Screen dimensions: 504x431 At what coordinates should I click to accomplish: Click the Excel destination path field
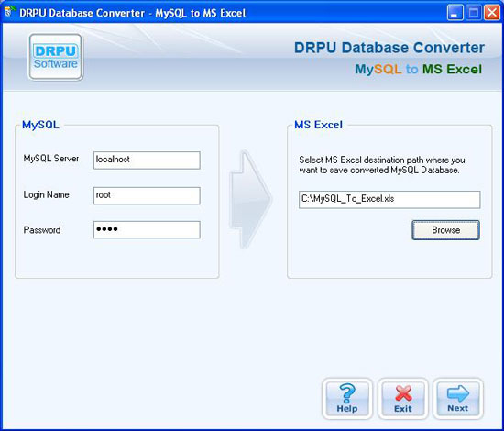point(389,199)
